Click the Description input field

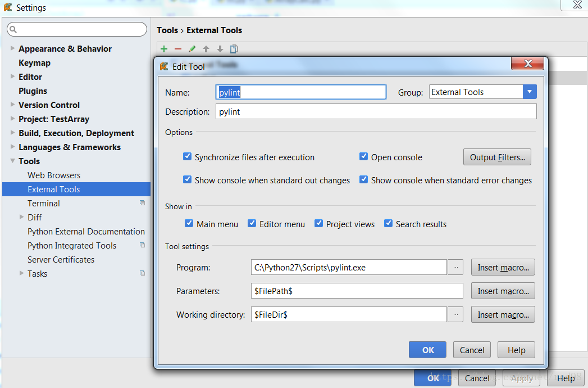[x=376, y=111]
